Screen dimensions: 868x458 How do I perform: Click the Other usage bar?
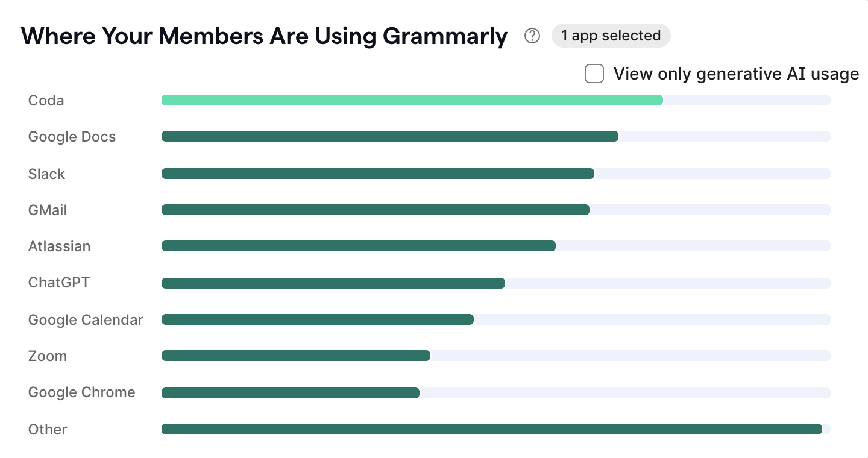tap(491, 429)
